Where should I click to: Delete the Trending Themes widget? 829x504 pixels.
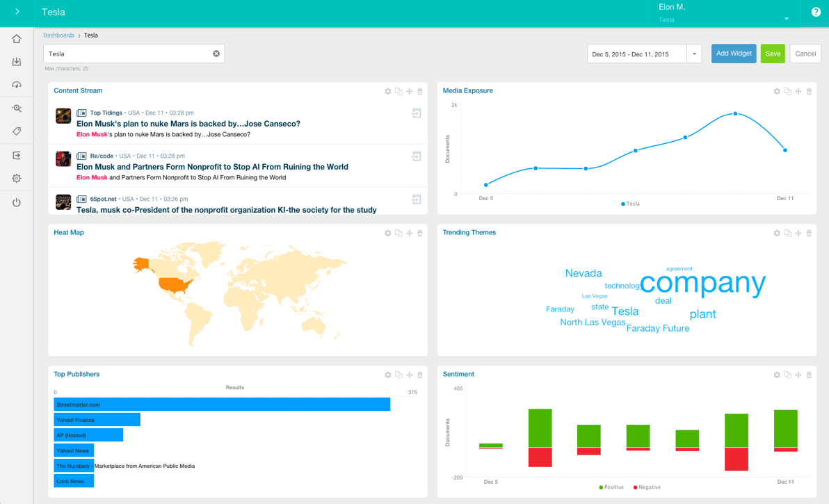[809, 233]
